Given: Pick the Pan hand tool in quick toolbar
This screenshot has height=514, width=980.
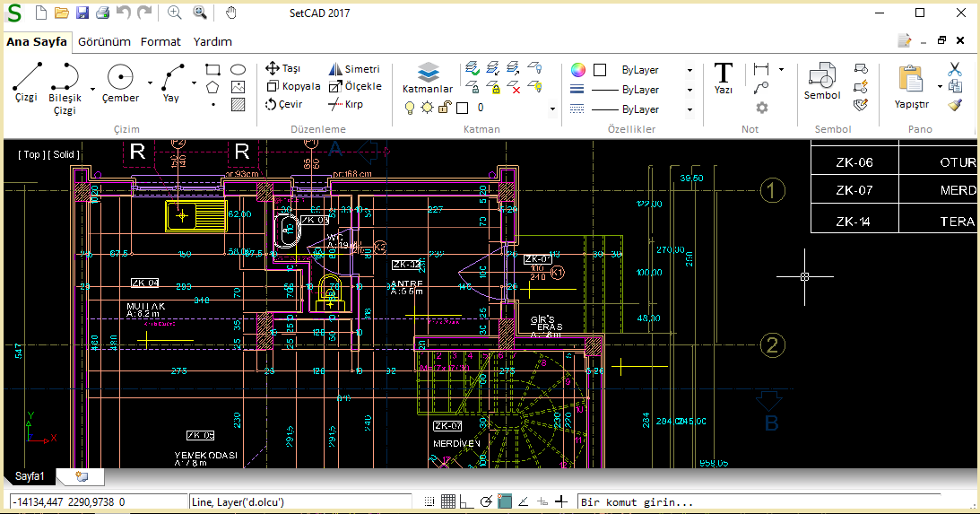Looking at the screenshot, I should click(x=230, y=13).
